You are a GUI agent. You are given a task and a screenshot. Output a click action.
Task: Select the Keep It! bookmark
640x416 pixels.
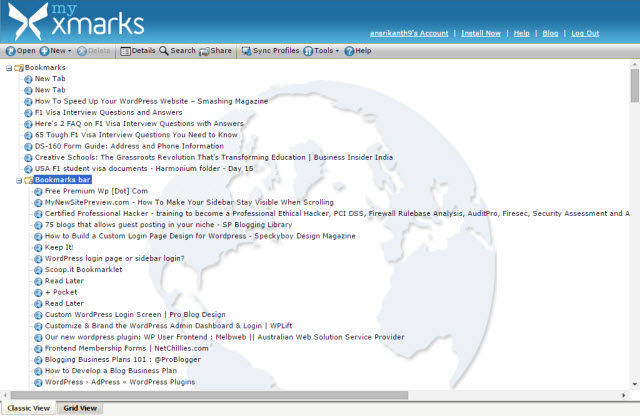coord(59,247)
